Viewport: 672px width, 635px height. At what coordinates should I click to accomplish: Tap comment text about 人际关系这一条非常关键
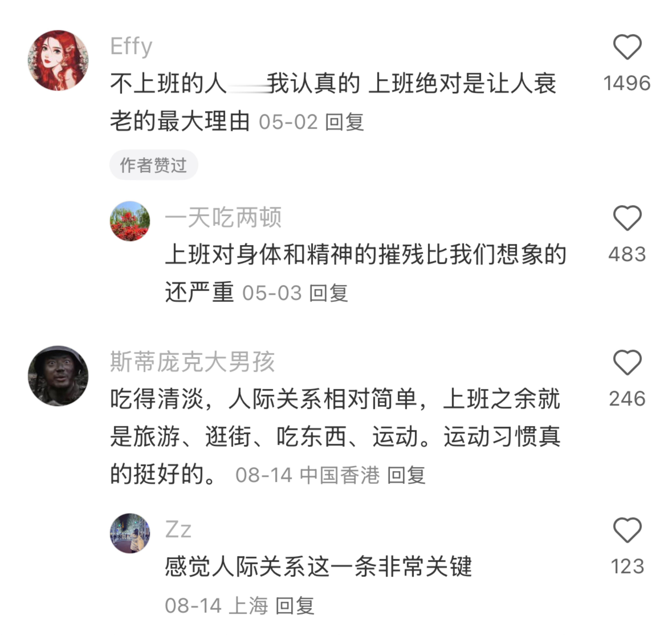pos(318,566)
